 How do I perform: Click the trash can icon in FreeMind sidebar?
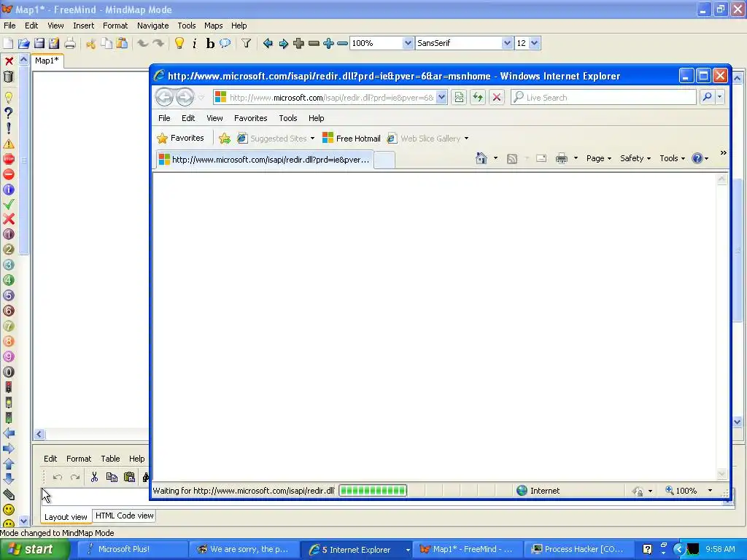click(9, 77)
